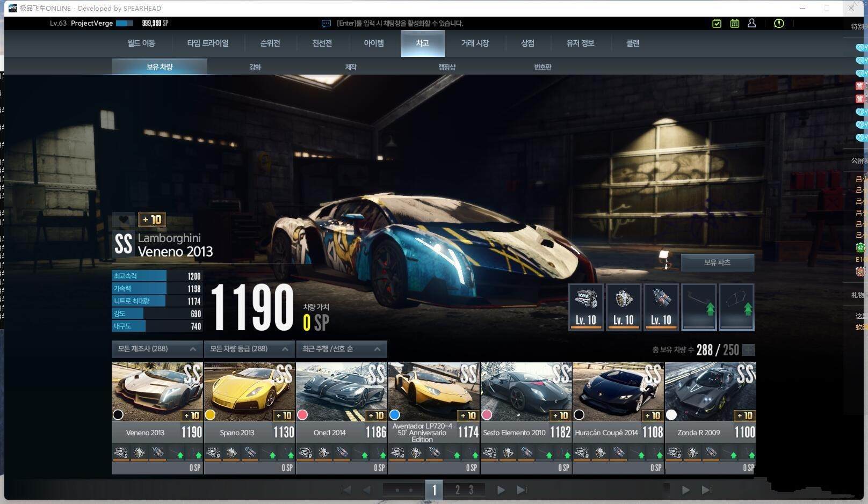Select the Zonda R 2009 car thumbnail
The image size is (868, 504).
click(711, 391)
